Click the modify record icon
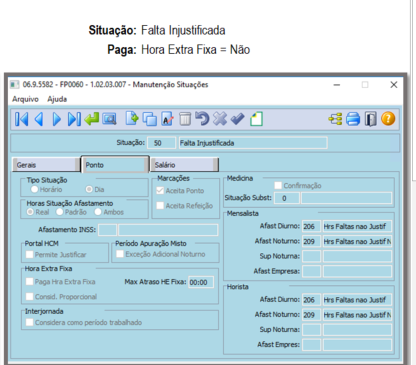The height and width of the screenshot is (365, 416). (x=167, y=119)
